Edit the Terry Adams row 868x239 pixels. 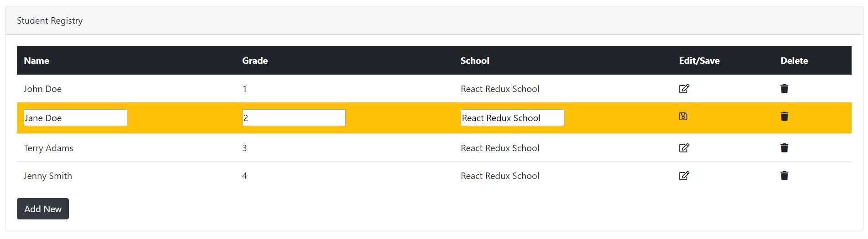pyautogui.click(x=684, y=148)
